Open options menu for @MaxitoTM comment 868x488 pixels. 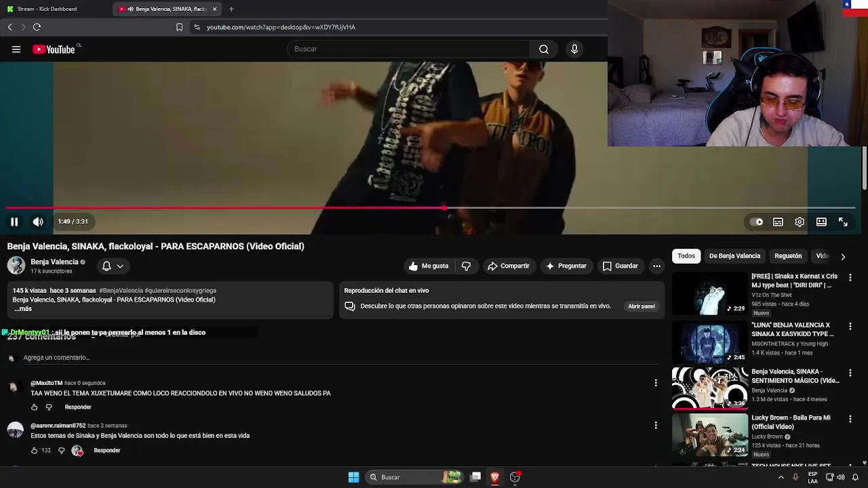pos(656,383)
